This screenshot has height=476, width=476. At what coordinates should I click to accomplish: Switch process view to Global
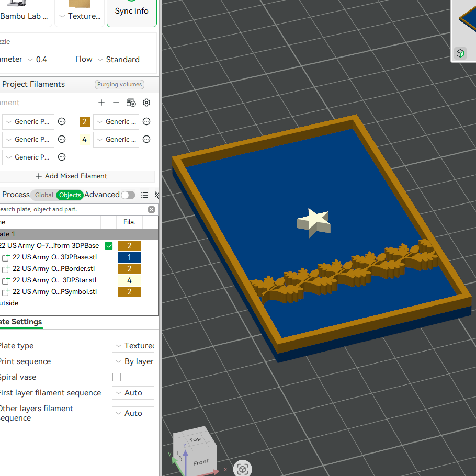point(44,195)
